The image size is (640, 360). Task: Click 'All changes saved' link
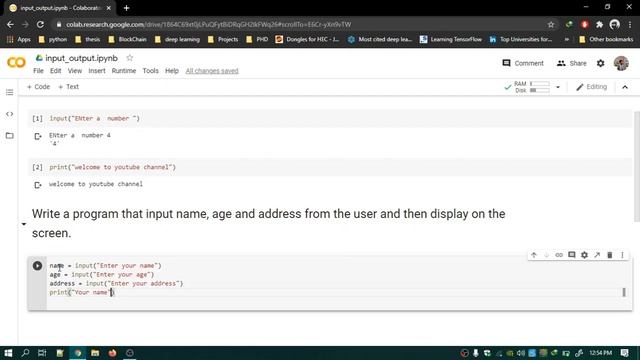(212, 71)
